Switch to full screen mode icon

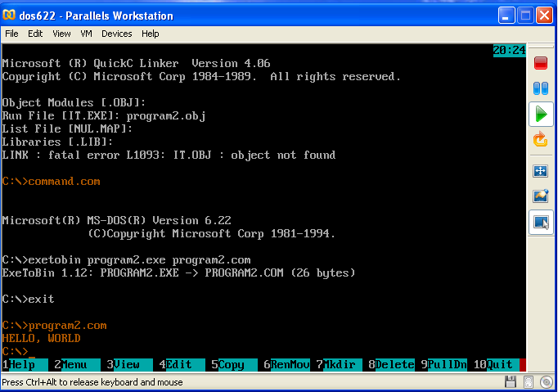(x=540, y=171)
